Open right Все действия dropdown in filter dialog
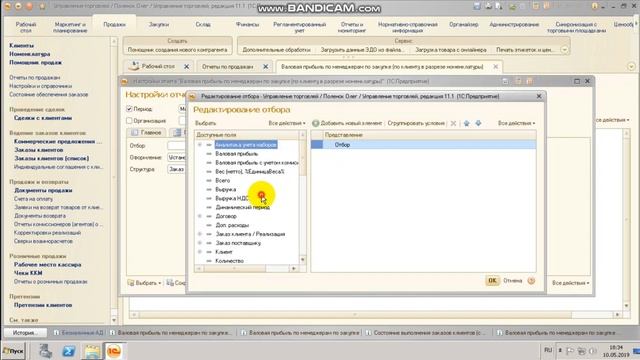 click(x=516, y=123)
